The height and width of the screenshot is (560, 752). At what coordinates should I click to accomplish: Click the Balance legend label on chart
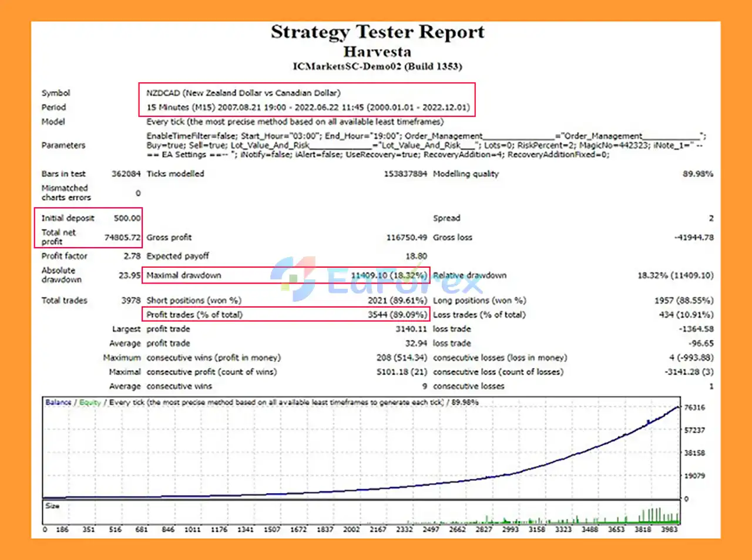pos(58,402)
